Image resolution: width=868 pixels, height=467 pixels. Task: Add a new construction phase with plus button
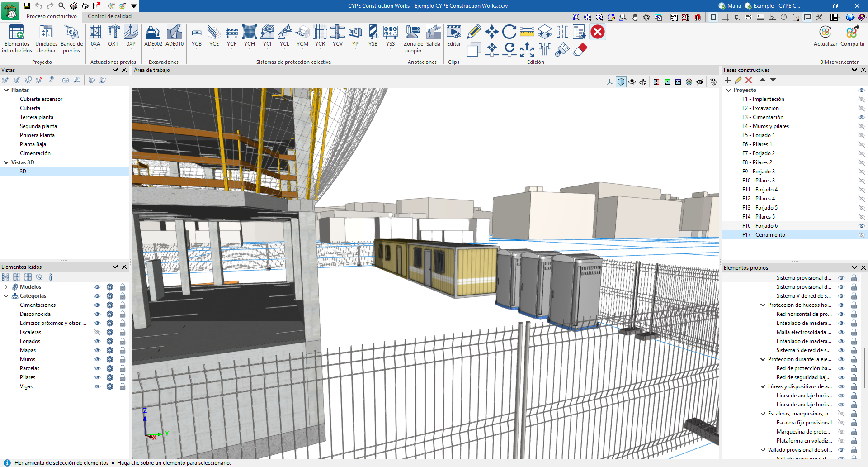pyautogui.click(x=728, y=80)
